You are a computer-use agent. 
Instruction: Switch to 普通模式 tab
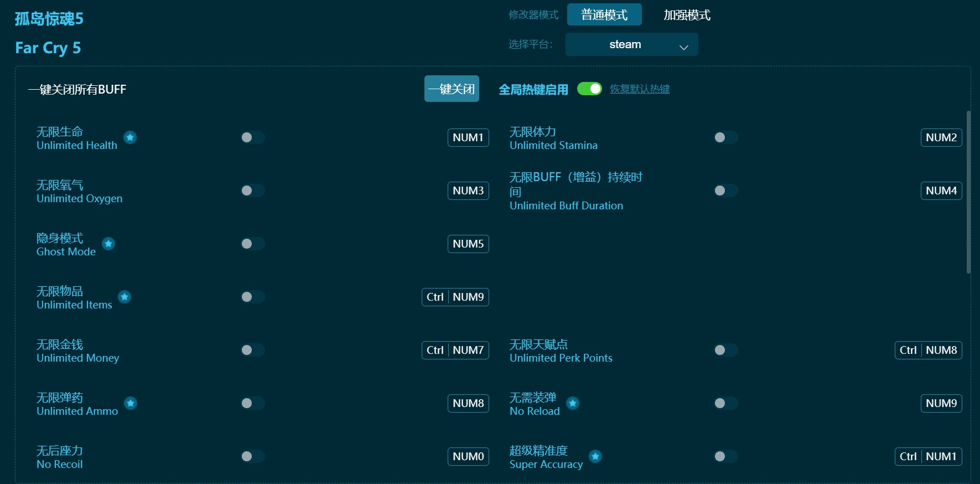[x=604, y=14]
